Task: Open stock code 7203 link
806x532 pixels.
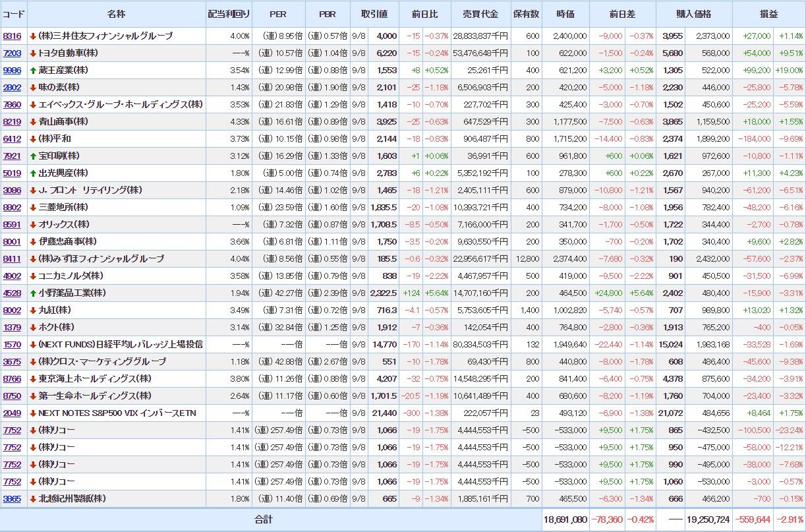Action: (x=12, y=53)
